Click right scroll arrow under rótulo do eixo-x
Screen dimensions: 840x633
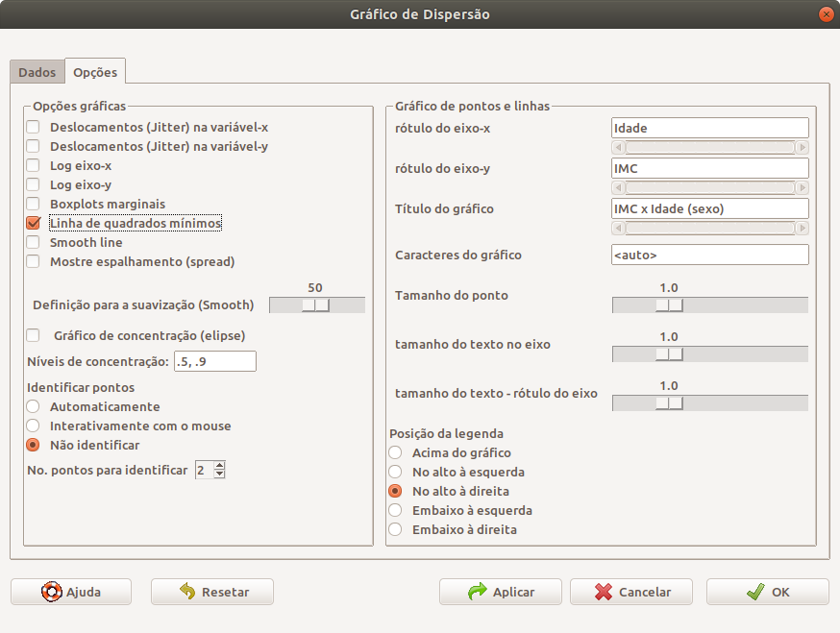click(x=802, y=147)
